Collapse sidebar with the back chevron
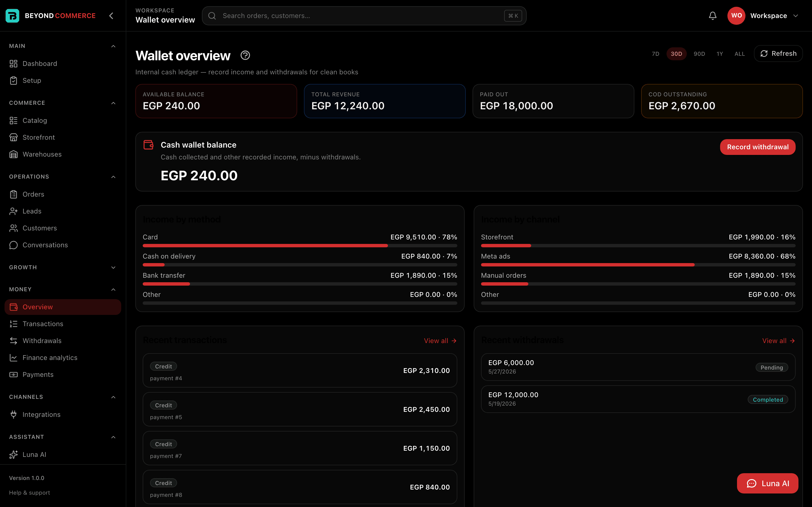 pyautogui.click(x=111, y=16)
